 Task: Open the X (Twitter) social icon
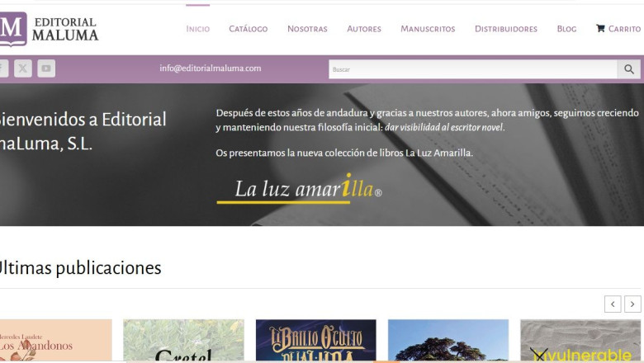point(23,68)
